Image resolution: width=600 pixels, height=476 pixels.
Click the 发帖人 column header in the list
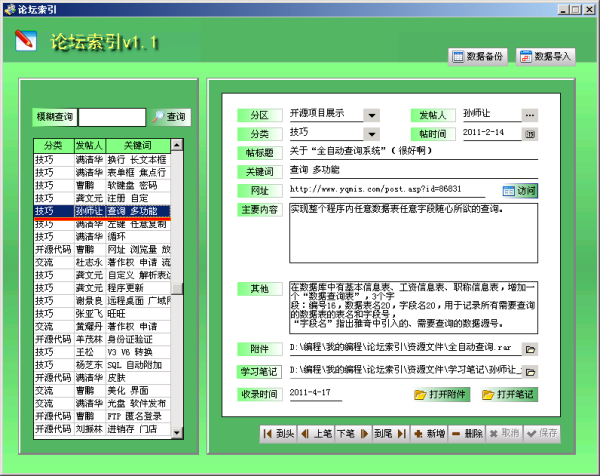point(90,145)
